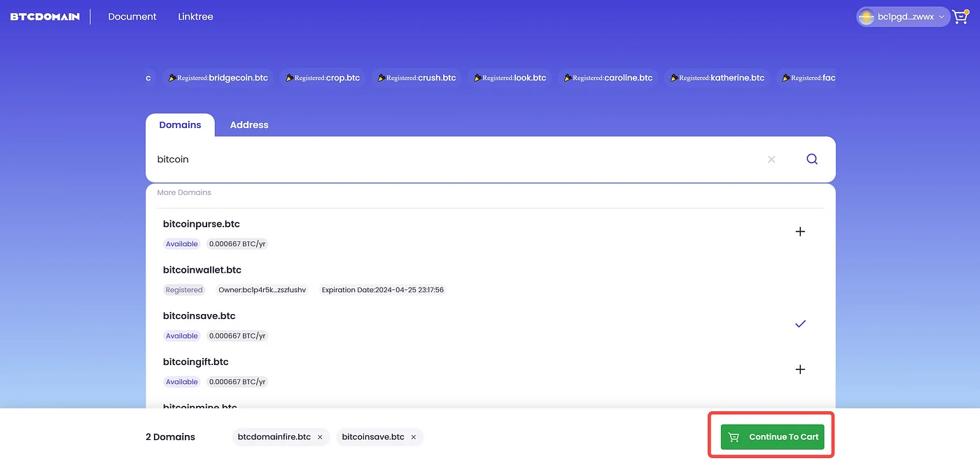The width and height of the screenshot is (980, 463).
Task: Open the Linktree link
Action: click(195, 17)
